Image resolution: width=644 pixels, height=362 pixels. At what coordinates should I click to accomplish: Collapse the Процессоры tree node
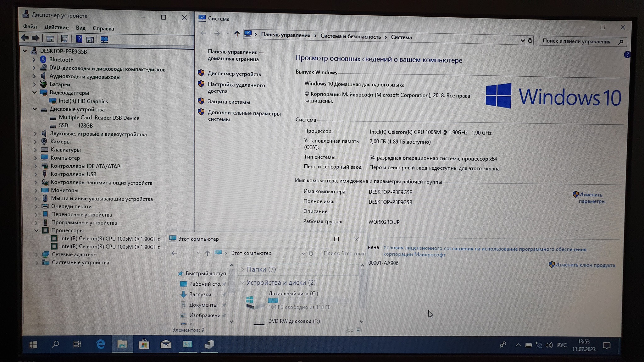[36, 230]
